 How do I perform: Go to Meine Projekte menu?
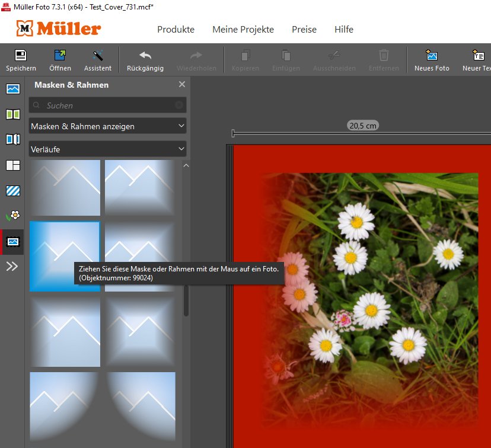tap(243, 30)
